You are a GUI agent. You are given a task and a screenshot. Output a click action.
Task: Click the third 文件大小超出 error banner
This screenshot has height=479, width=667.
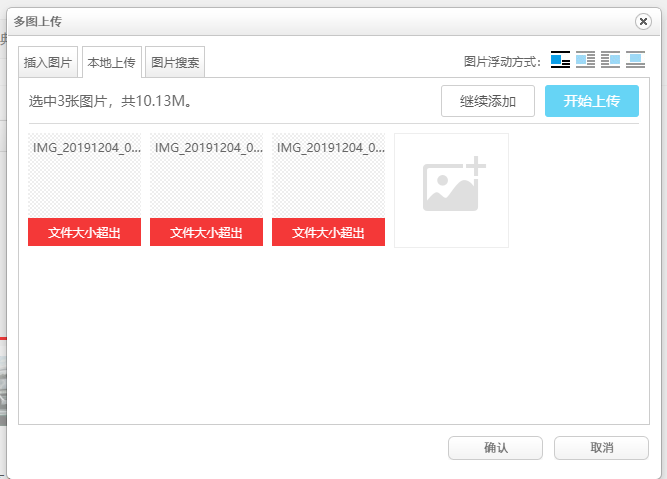[x=328, y=232]
